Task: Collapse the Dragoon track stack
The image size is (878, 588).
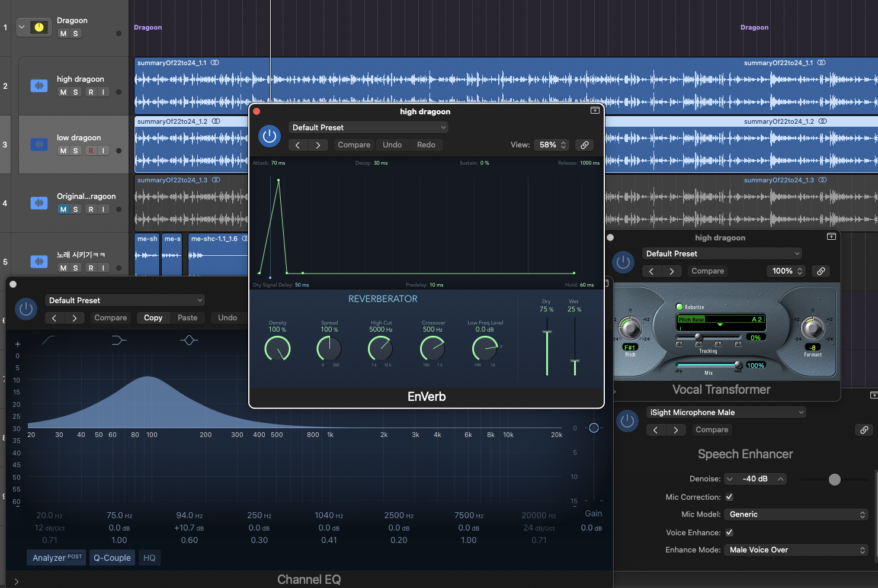Action: (x=22, y=27)
